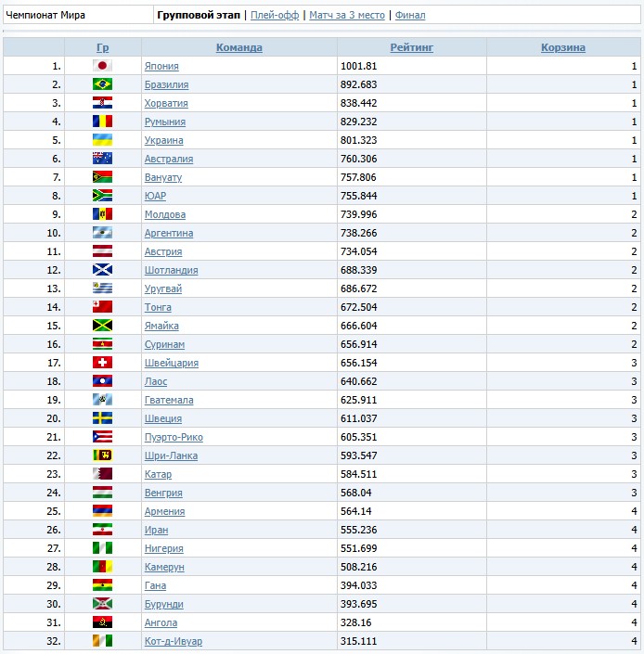Click the Cameroon flag icon

102,567
